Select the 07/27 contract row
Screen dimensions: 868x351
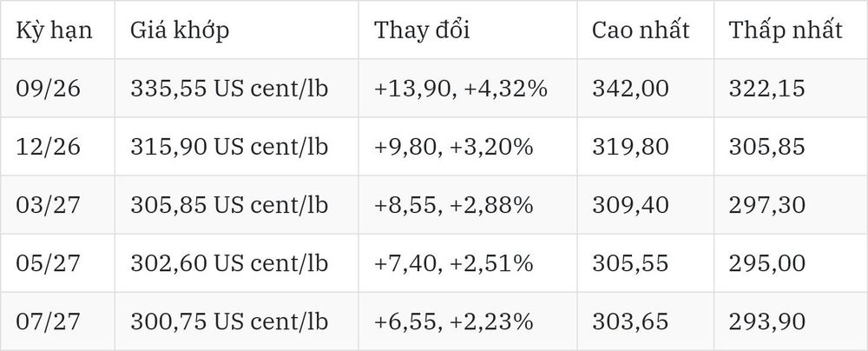[434, 321]
